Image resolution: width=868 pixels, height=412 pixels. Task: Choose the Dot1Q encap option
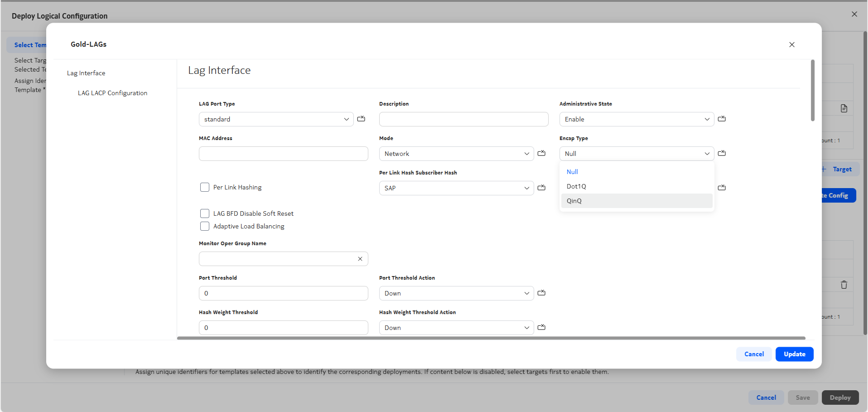[576, 186]
